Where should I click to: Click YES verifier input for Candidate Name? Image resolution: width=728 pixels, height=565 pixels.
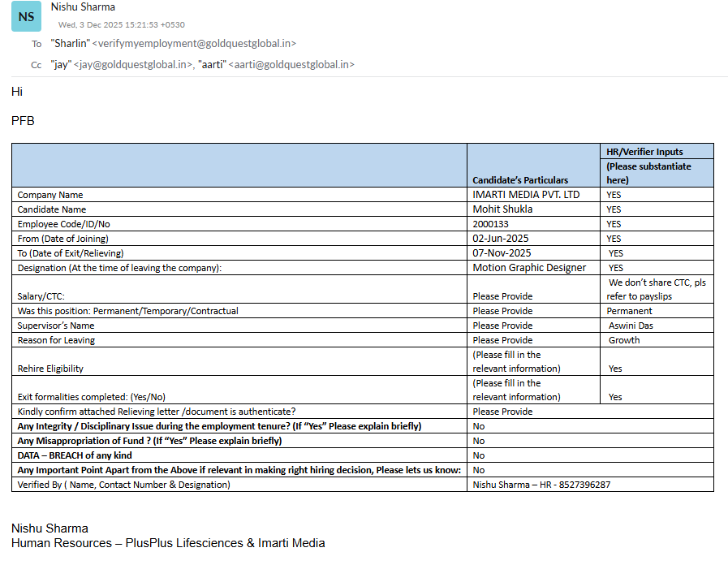(614, 209)
